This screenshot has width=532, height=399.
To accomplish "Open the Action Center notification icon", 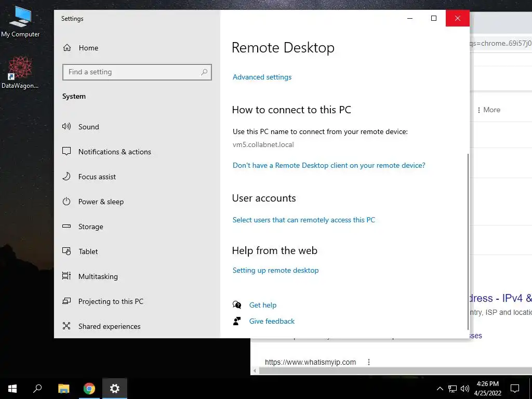I will [x=515, y=389].
